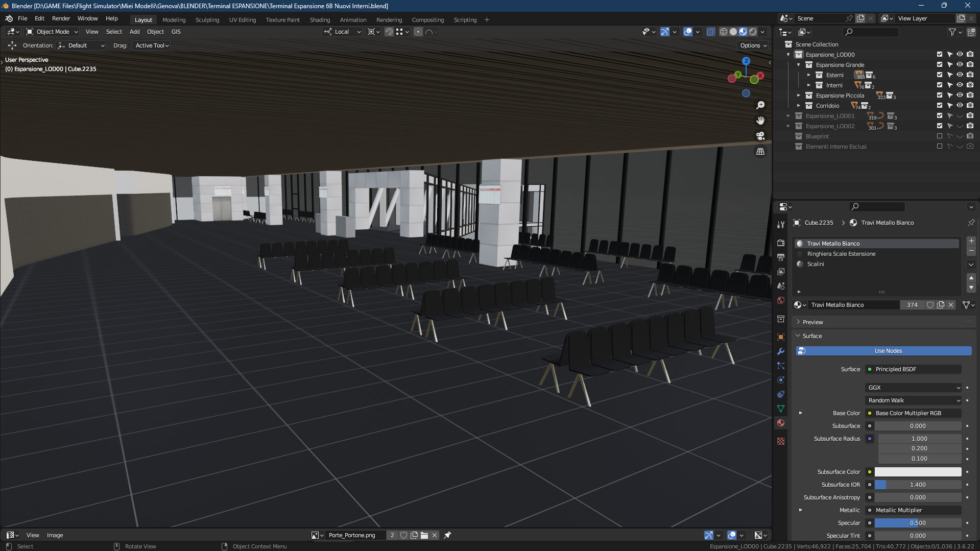Open the GGX distribution dropdown
Screen dimensions: 980x551
913,388
